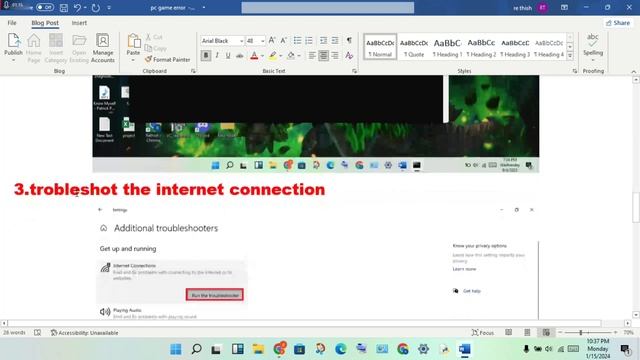Toggle the AutoSave switch
The image size is (640, 360).
45,7
